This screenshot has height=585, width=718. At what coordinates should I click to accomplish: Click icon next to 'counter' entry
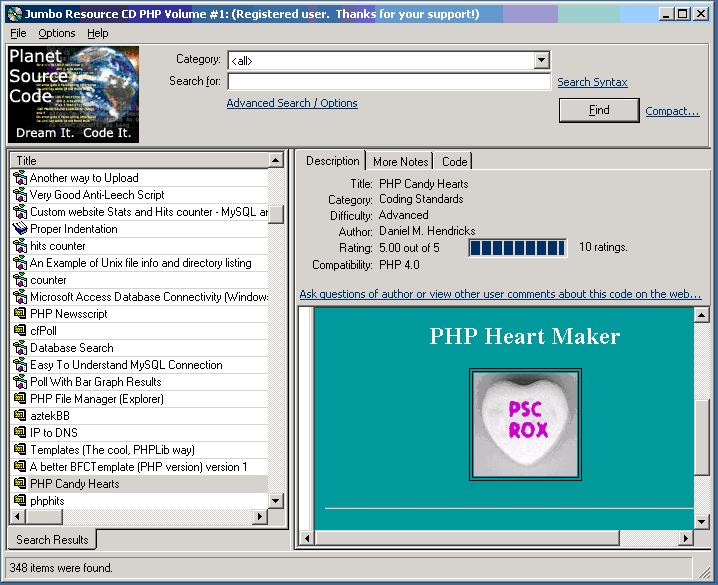point(20,280)
